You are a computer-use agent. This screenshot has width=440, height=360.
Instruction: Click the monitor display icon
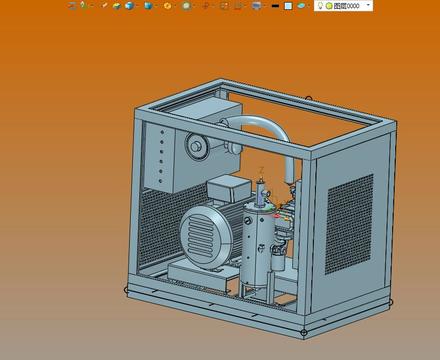(x=257, y=6)
